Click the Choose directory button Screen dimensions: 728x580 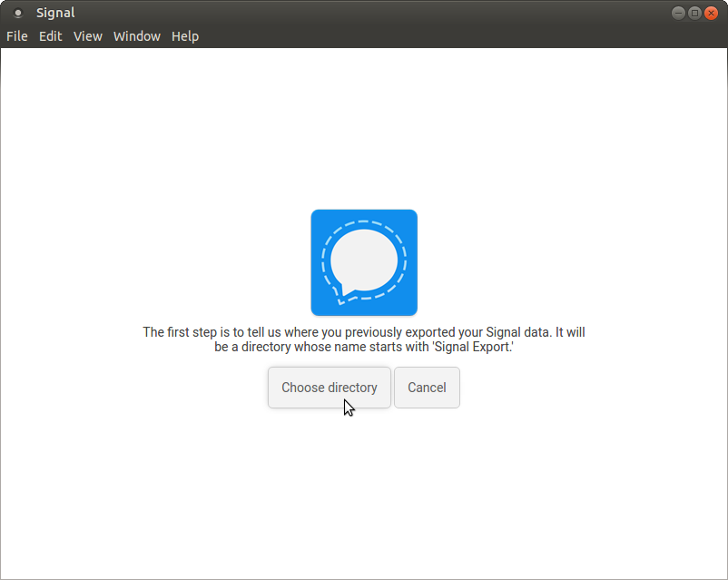click(329, 387)
